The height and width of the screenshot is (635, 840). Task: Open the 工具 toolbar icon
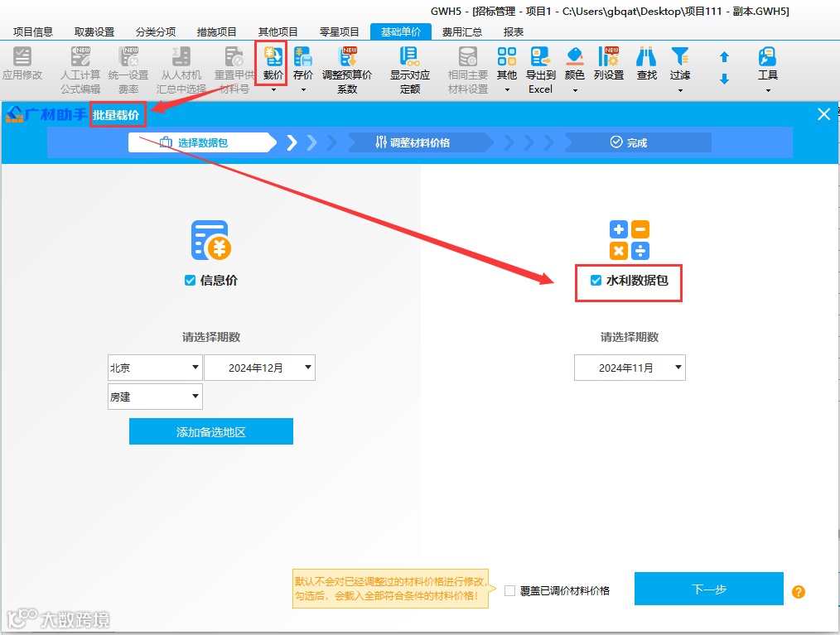pos(767,56)
